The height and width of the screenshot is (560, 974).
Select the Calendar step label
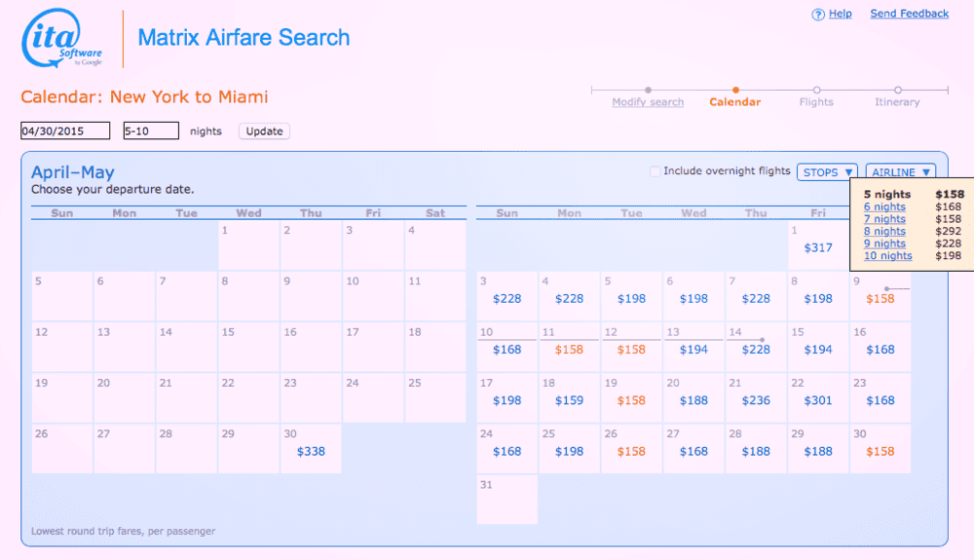tap(734, 102)
